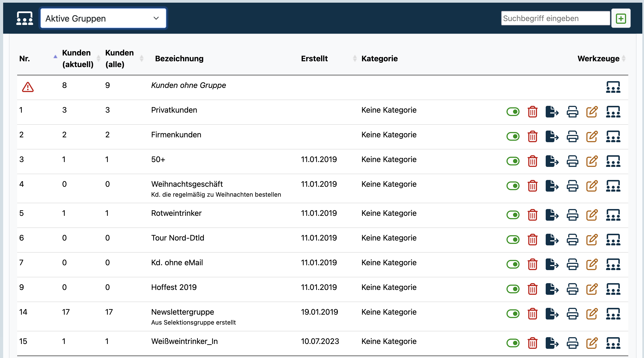The image size is (644, 358).
Task: Edit the Weißweintrinker_In group
Action: [x=592, y=343]
